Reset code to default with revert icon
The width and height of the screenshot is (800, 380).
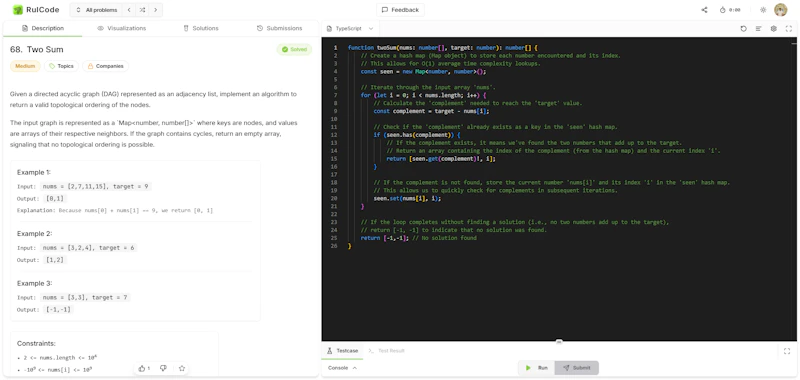point(743,29)
